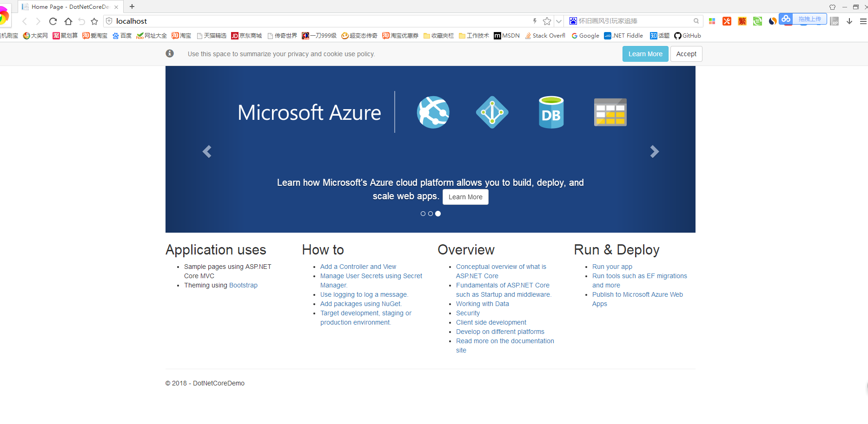
Task: Open a new tab with the plus button
Action: tap(132, 7)
